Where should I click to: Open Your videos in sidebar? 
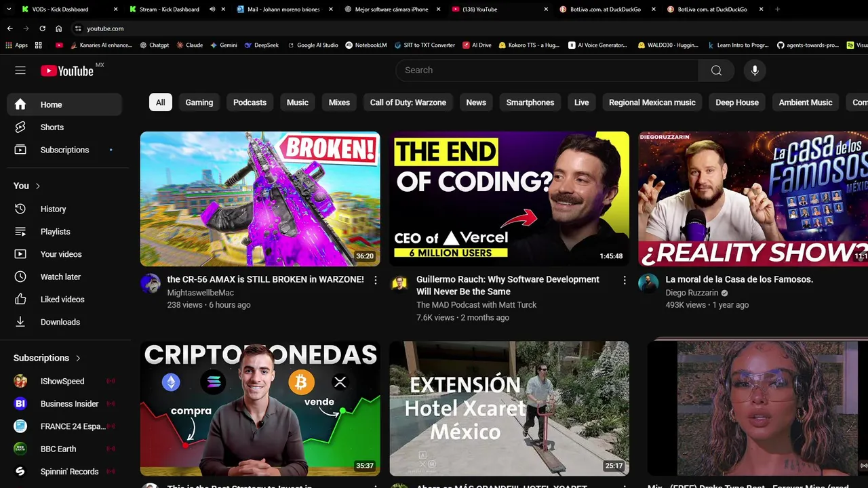point(64,254)
